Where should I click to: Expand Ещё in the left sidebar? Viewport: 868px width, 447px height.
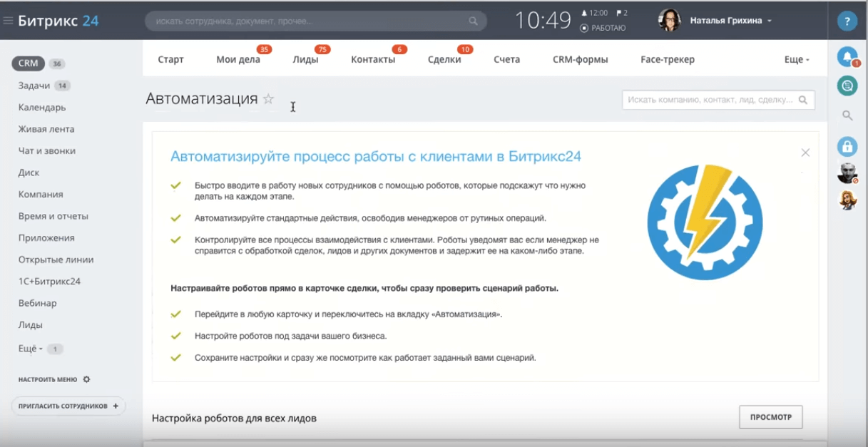click(31, 349)
